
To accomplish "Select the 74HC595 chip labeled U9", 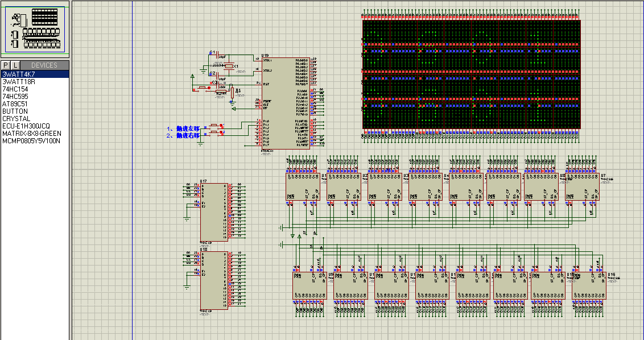I will (x=309, y=285).
